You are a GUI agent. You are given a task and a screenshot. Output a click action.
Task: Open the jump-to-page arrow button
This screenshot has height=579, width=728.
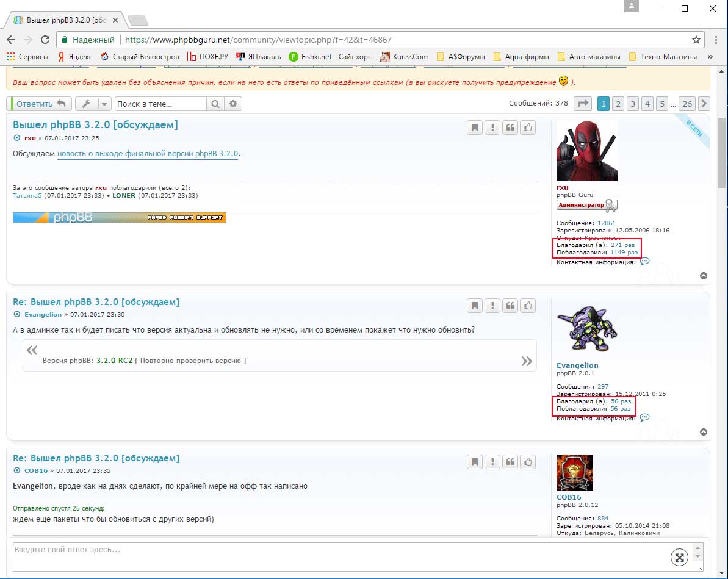[583, 104]
